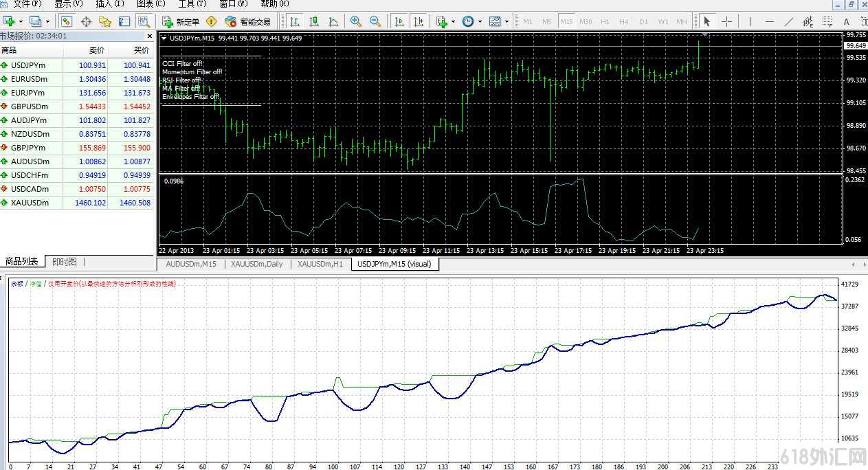Select the cursor arrow tool
868x470 pixels.
[x=706, y=21]
